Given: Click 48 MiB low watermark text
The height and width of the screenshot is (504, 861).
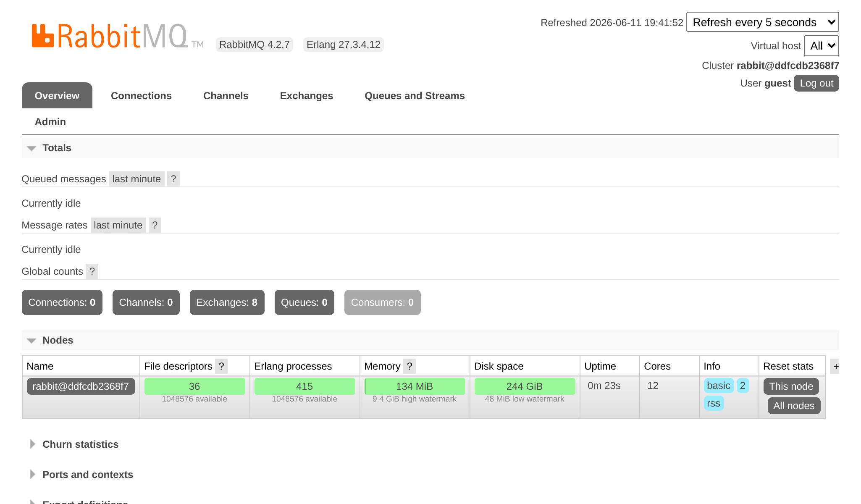Looking at the screenshot, I should click(x=525, y=399).
